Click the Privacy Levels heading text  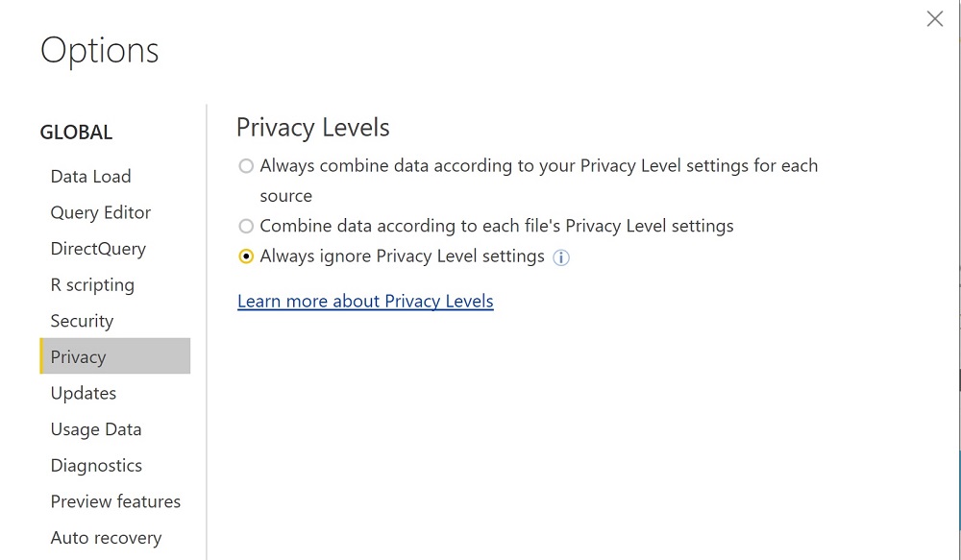(312, 128)
